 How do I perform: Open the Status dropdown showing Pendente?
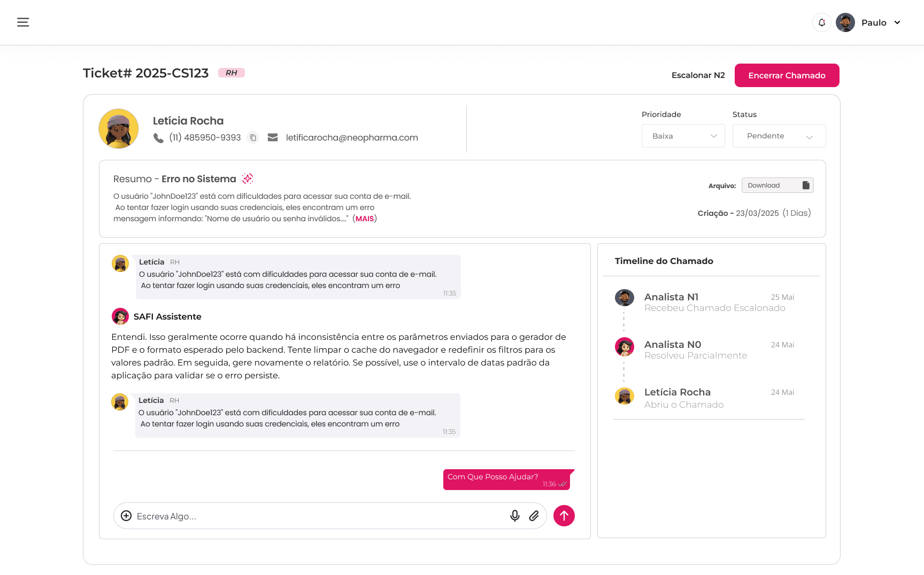[x=779, y=136]
